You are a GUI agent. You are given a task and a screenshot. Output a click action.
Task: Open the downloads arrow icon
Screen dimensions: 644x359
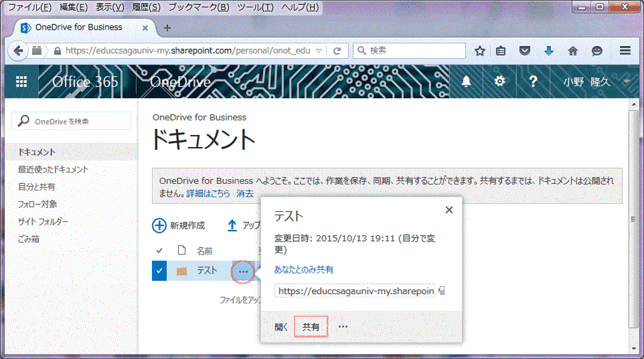point(549,51)
